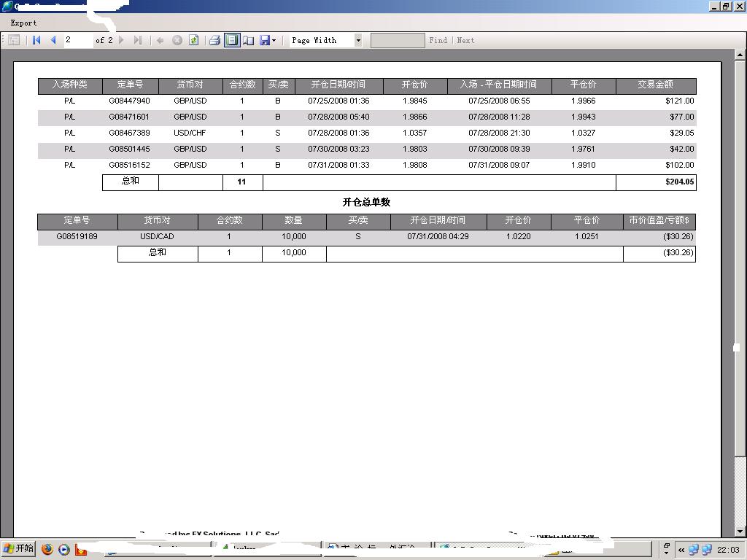
Task: Click the Find button
Action: 438,41
